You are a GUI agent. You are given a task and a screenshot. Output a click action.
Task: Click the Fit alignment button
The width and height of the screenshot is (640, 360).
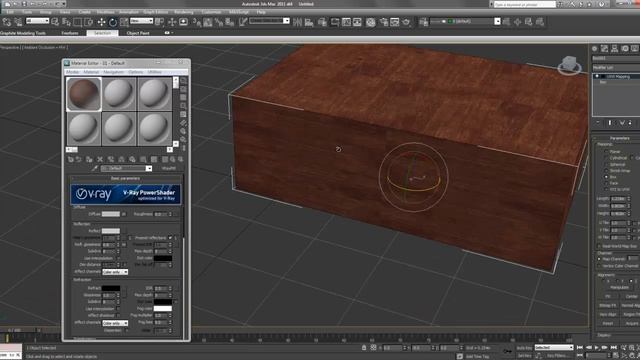tap(608, 296)
